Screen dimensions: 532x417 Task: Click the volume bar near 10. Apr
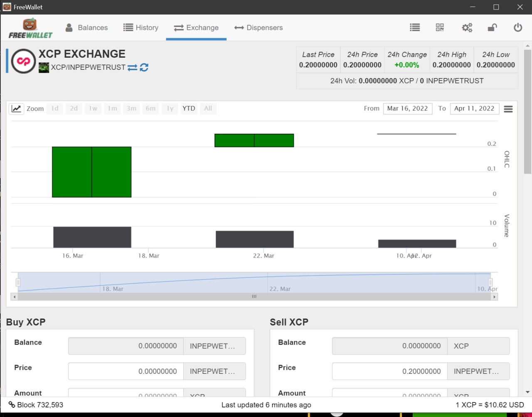417,244
